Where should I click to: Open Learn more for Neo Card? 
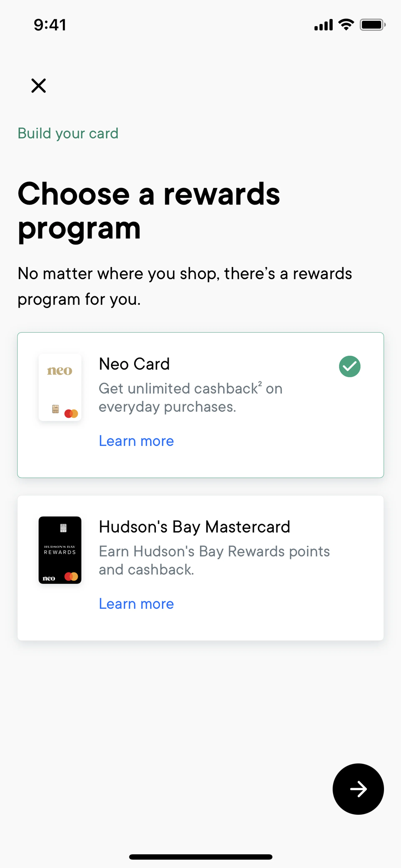(136, 441)
